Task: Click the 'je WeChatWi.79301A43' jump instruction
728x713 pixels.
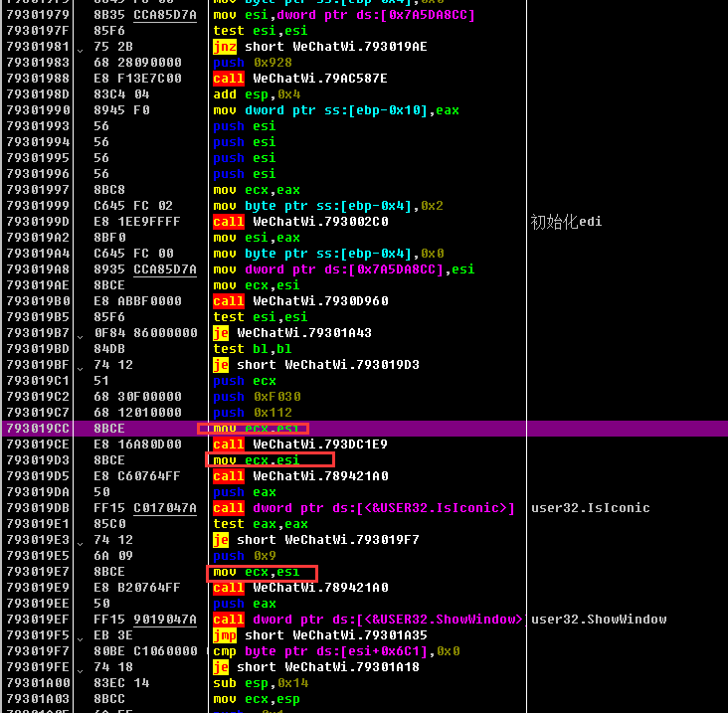Action: coord(292,333)
